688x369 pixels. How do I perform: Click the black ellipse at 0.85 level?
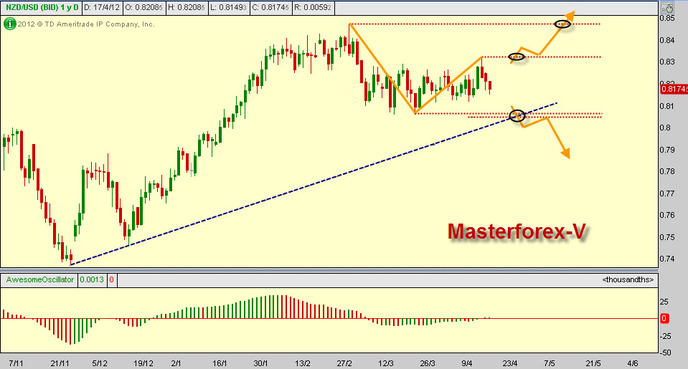(x=563, y=24)
